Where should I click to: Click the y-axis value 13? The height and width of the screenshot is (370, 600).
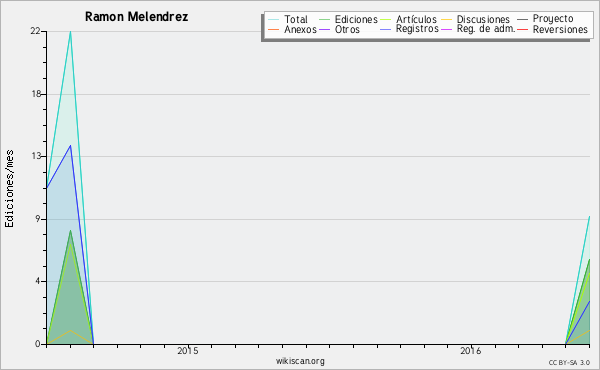tap(36, 156)
